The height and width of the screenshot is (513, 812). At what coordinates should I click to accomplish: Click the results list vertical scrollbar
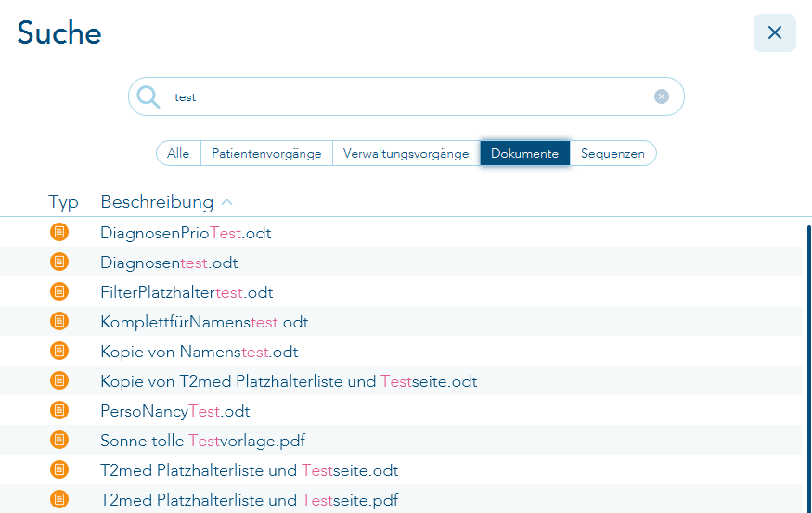coord(808,368)
